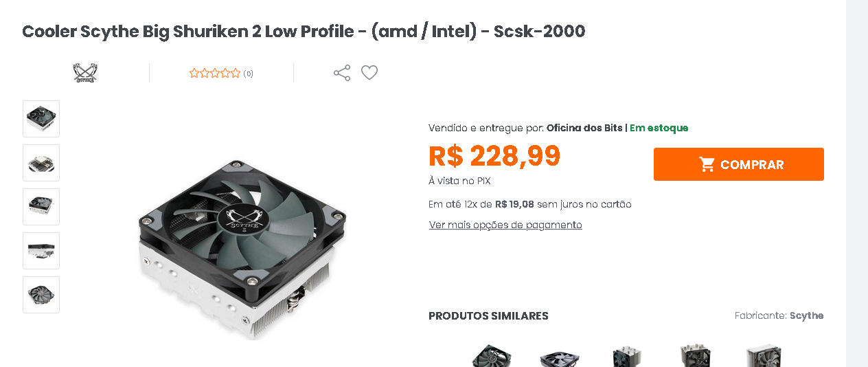The height and width of the screenshot is (367, 868).
Task: Select the fifth star rating
Action: (x=236, y=74)
